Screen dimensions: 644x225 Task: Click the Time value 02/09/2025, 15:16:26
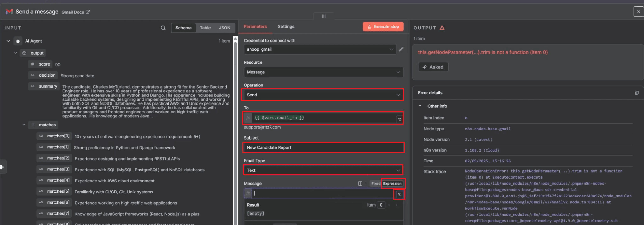pos(487,161)
